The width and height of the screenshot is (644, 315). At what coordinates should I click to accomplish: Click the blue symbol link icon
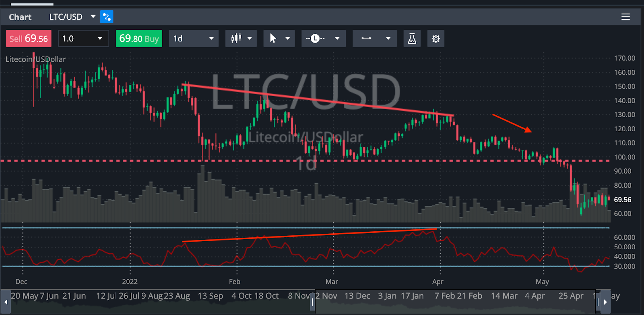(107, 17)
